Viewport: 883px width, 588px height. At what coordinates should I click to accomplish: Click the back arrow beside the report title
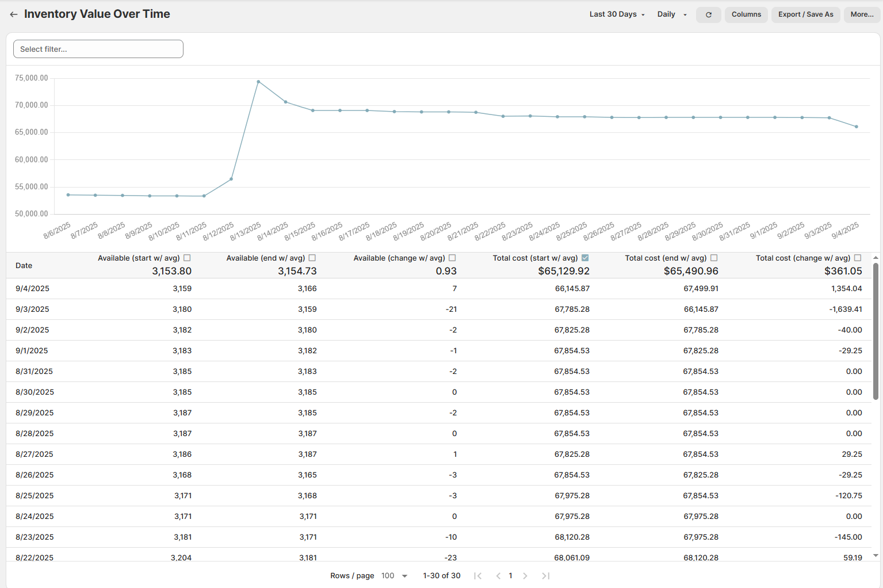tap(13, 14)
